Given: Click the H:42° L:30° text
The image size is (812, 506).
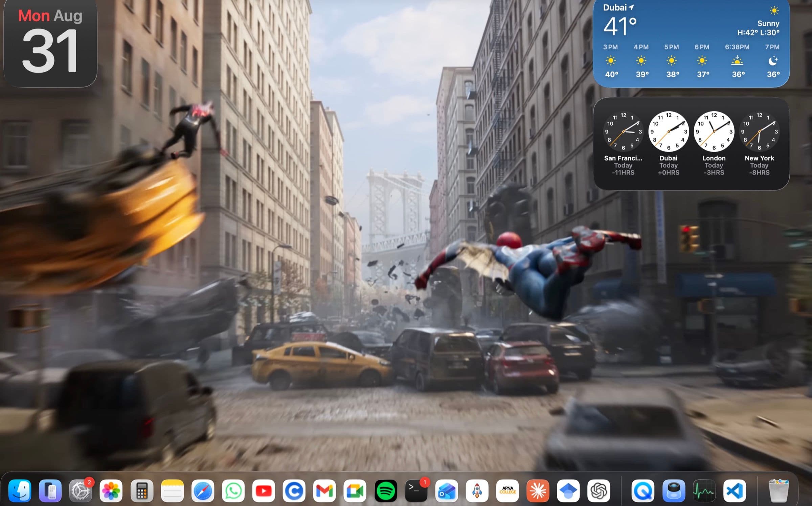Looking at the screenshot, I should click(758, 32).
